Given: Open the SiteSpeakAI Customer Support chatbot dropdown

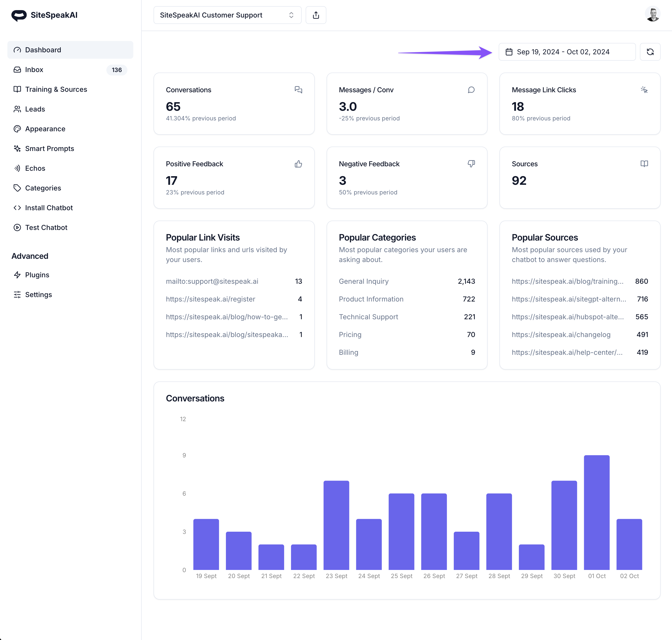Looking at the screenshot, I should tap(227, 15).
